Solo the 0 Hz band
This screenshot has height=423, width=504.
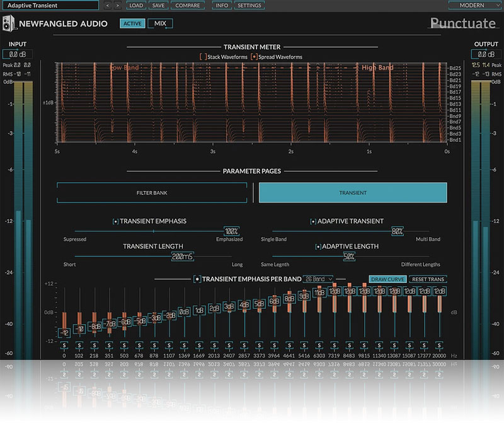[64, 345]
